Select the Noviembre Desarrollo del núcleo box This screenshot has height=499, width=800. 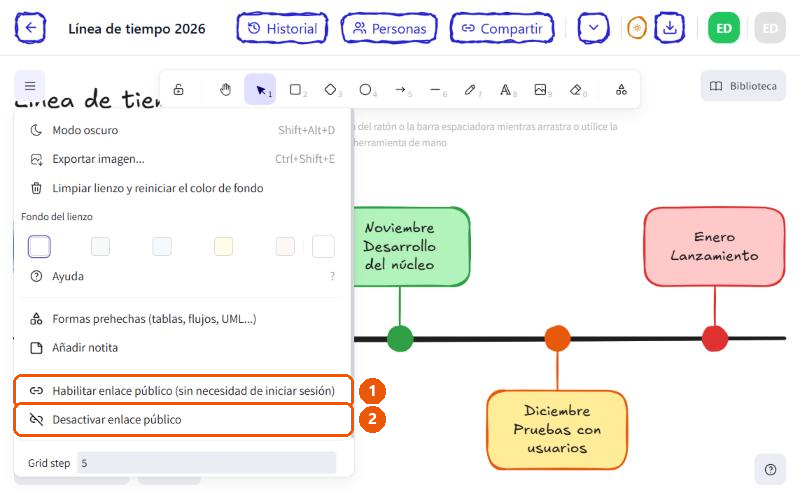(x=411, y=246)
